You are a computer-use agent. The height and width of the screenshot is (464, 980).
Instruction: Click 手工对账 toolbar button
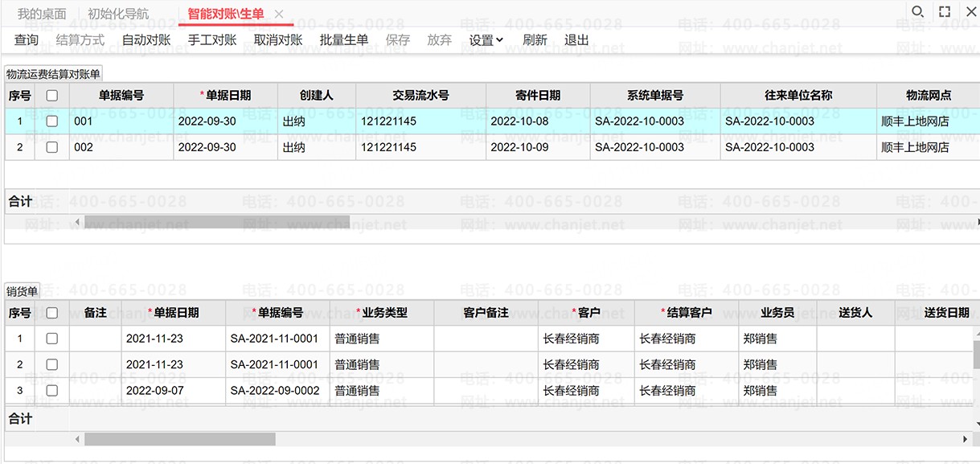click(x=212, y=40)
